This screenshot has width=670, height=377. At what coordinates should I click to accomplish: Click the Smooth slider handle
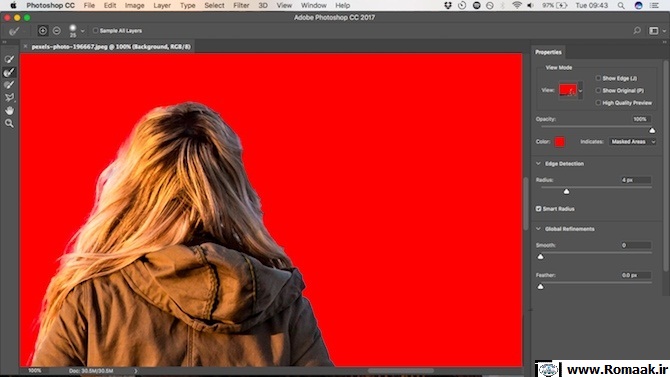(x=541, y=256)
